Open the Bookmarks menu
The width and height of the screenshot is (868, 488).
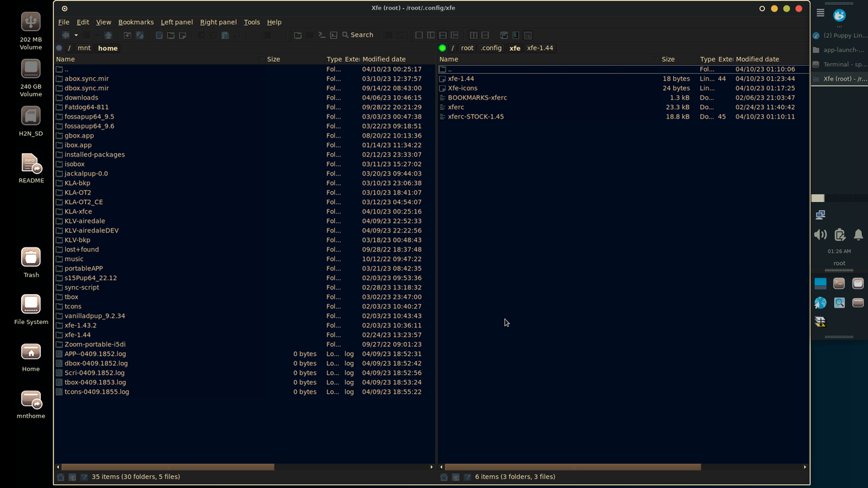[136, 22]
